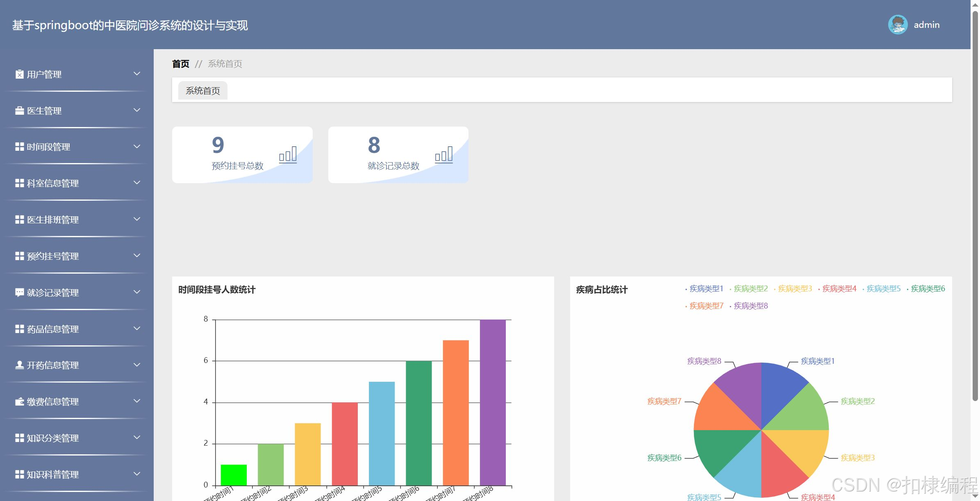This screenshot has height=501, width=980.
Task: Toggle 疾病类型4 legend entry off
Action: (839, 289)
